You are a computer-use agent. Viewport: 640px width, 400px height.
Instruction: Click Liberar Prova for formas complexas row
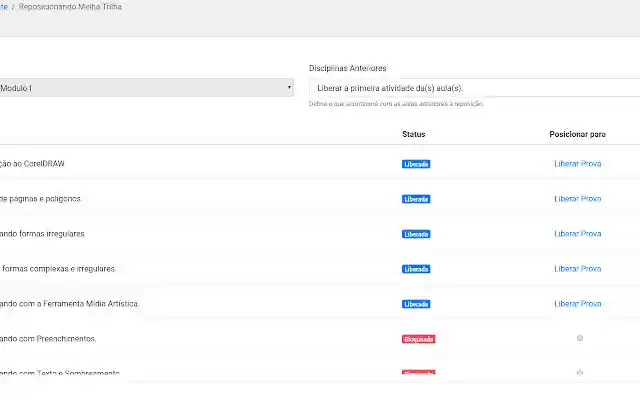click(578, 269)
